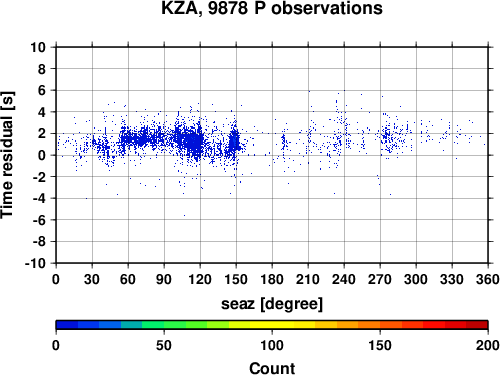Click the yellow section of the colorbar
The image size is (500, 375).
pos(272,325)
